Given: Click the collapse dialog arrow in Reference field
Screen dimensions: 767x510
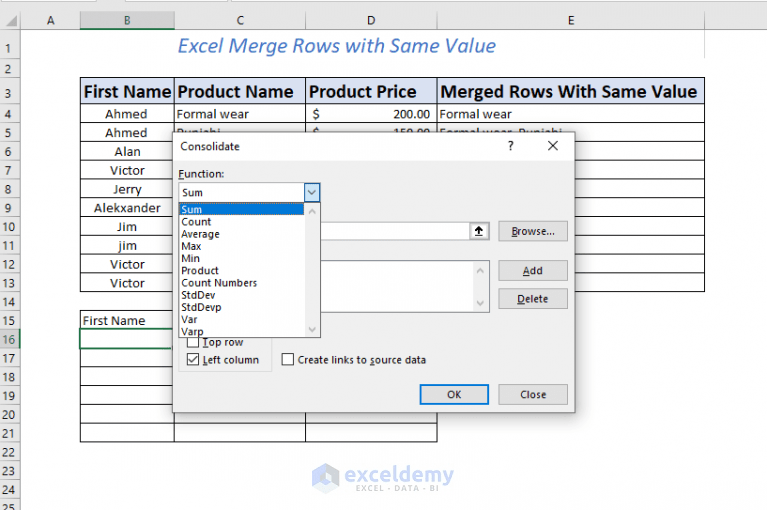Looking at the screenshot, I should 479,231.
